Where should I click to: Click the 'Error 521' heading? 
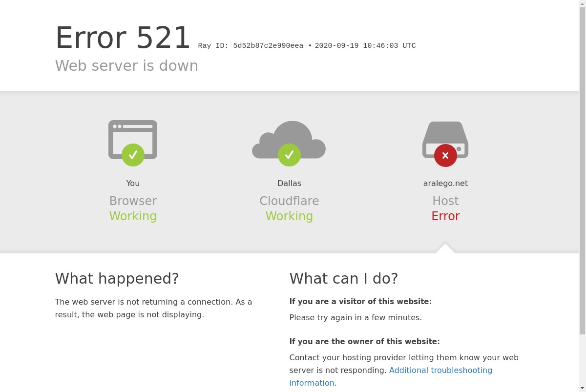(x=123, y=38)
